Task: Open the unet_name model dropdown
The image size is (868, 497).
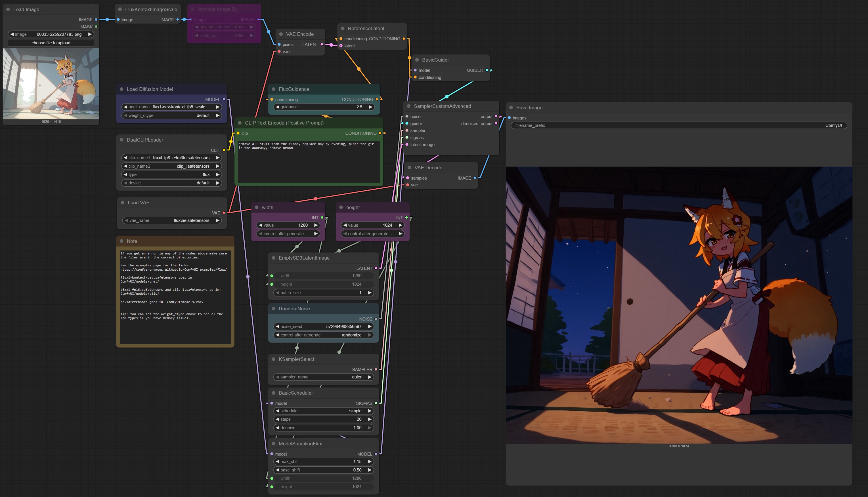Action: 171,107
